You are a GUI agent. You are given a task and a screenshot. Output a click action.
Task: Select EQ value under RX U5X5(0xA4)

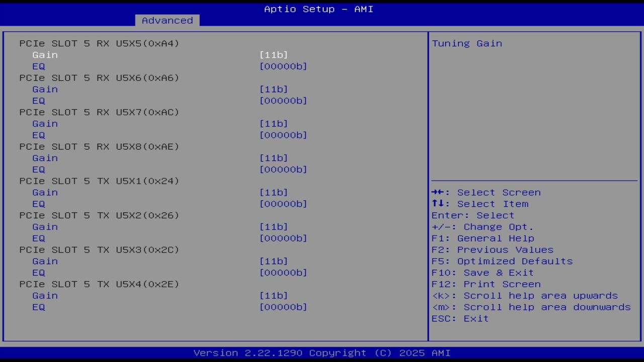click(x=283, y=66)
